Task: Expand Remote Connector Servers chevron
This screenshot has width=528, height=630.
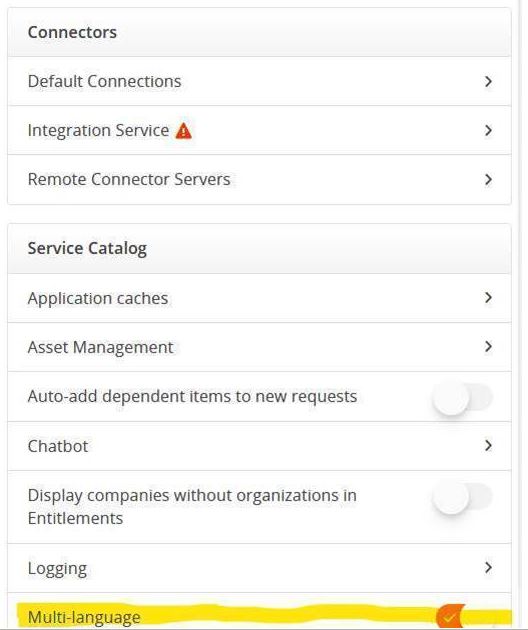Action: (x=488, y=180)
